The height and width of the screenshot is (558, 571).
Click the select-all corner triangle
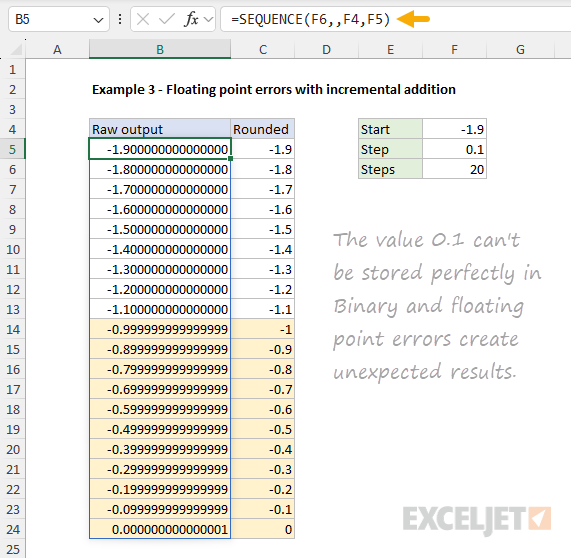(16, 50)
